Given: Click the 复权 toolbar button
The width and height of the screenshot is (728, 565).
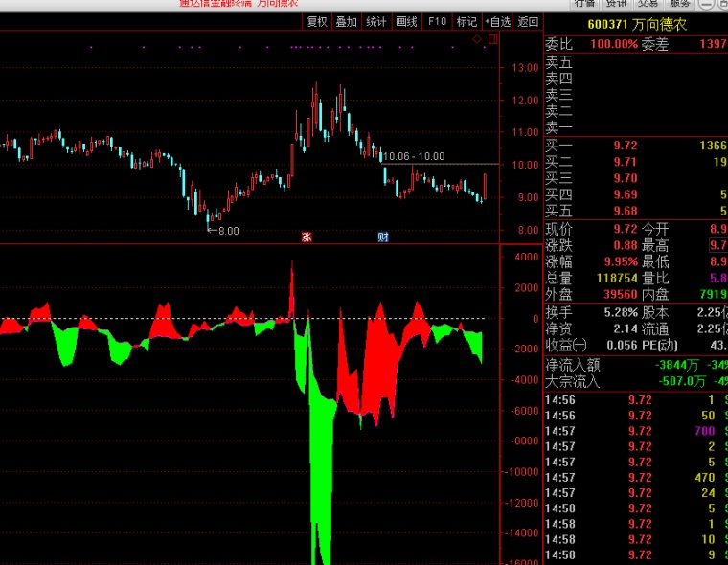Looking at the screenshot, I should 317,22.
